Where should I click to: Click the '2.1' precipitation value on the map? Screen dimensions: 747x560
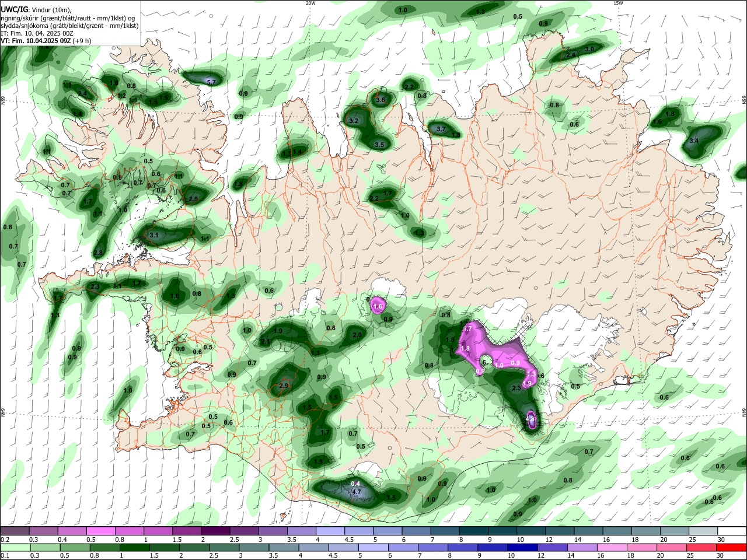tap(265, 341)
